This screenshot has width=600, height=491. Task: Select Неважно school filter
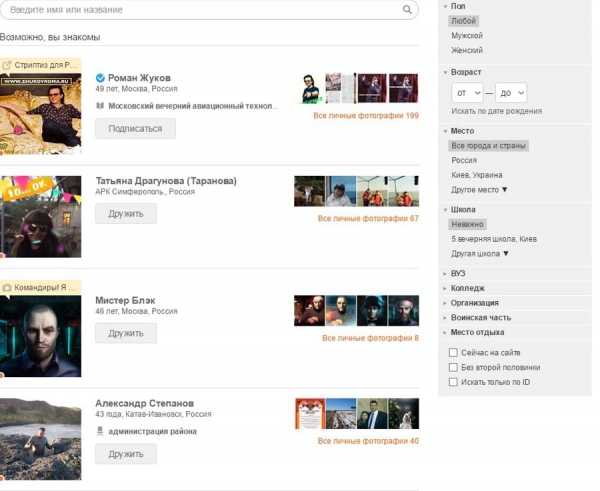click(467, 224)
